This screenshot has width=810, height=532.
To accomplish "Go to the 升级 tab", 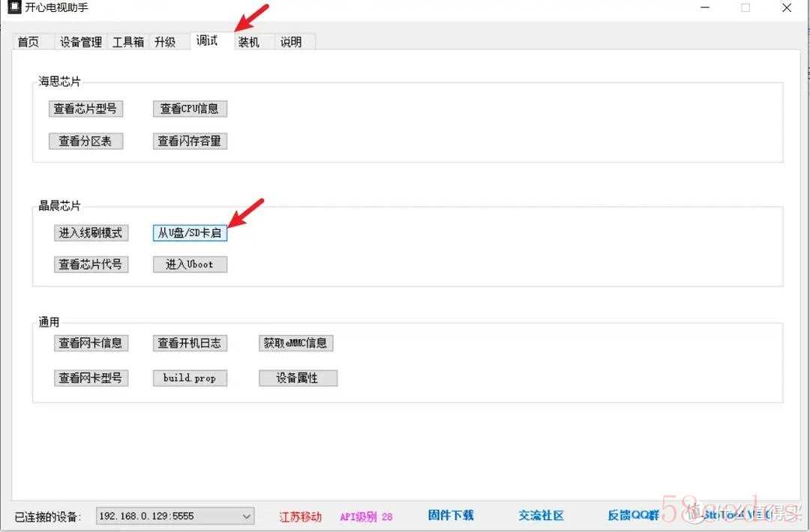I will 165,42.
